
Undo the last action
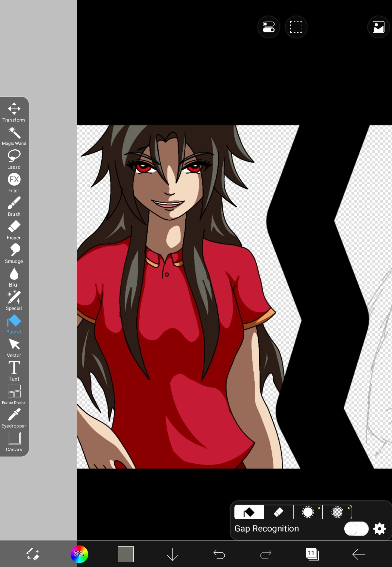coord(219,554)
